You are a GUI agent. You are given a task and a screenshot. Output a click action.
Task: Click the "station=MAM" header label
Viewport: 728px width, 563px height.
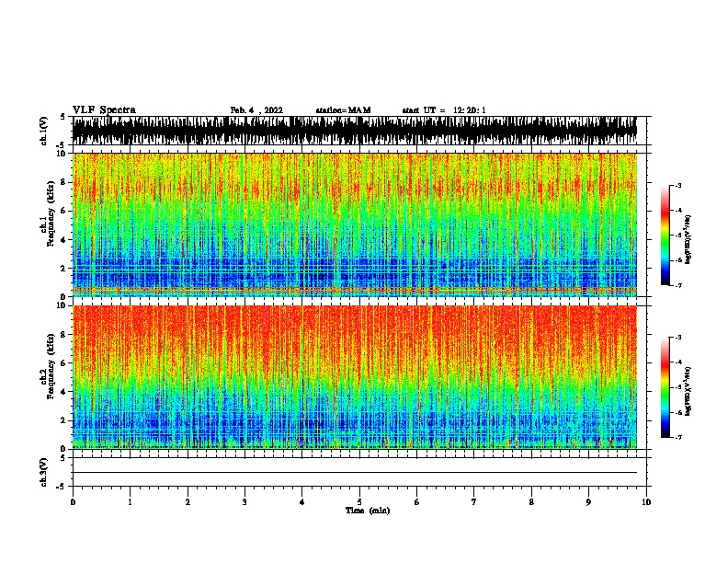343,110
